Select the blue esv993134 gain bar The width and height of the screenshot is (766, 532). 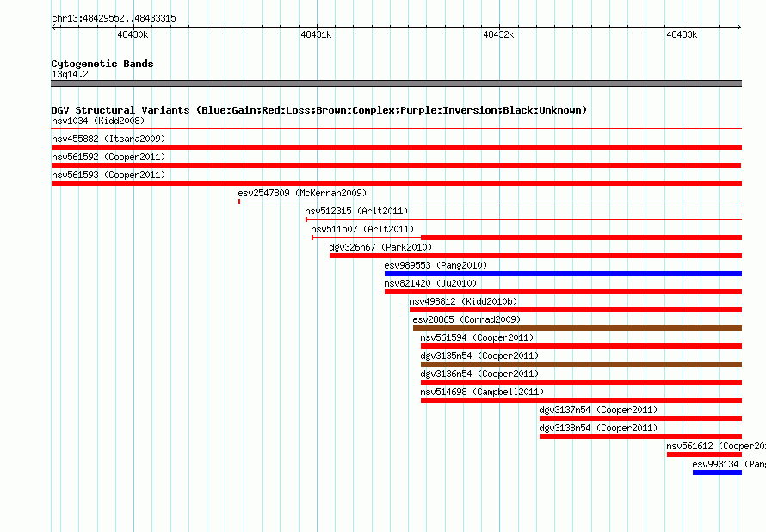(717, 473)
